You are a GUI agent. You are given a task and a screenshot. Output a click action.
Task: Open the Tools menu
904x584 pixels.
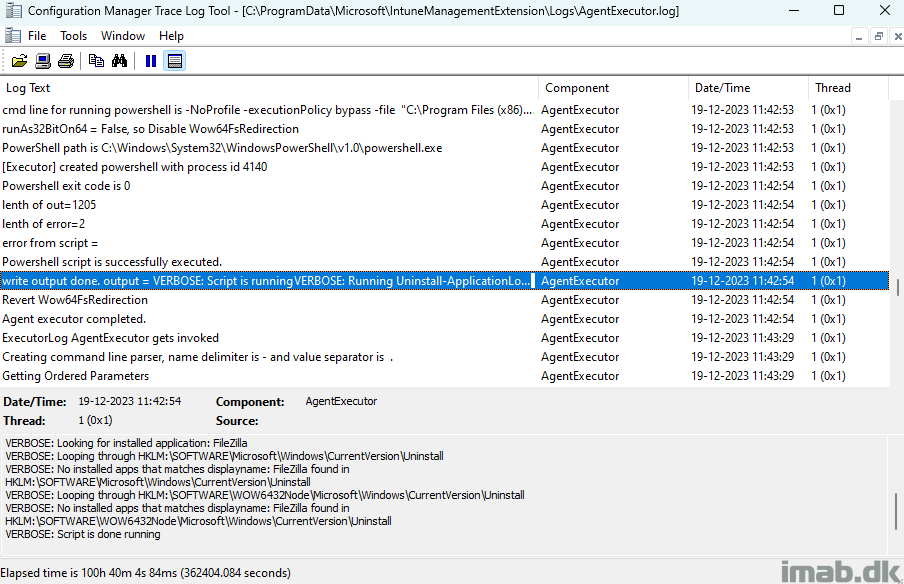point(74,36)
